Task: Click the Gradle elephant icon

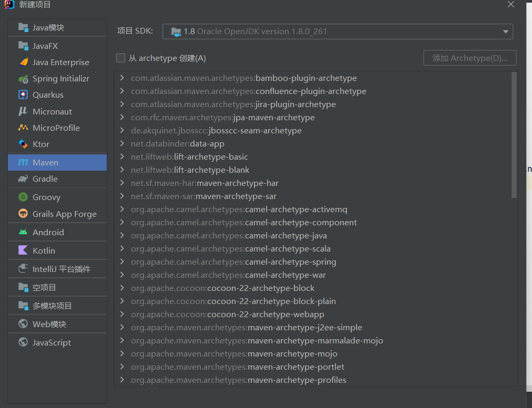Action: tap(23, 179)
